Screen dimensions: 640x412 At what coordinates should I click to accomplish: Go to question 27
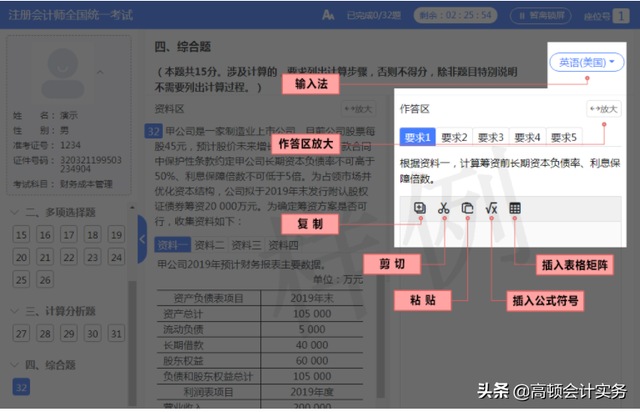coord(21,334)
